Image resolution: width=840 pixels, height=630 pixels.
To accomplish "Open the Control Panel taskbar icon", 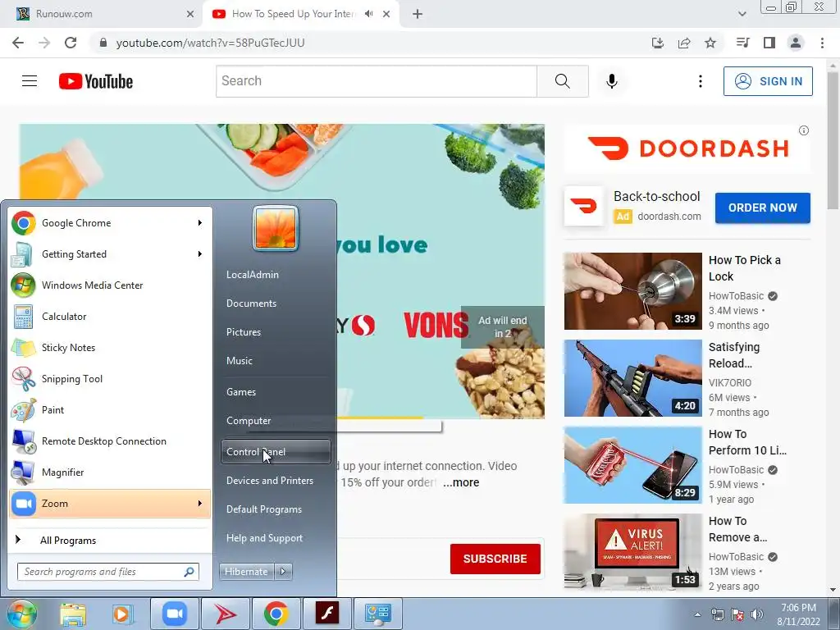I will (378, 614).
